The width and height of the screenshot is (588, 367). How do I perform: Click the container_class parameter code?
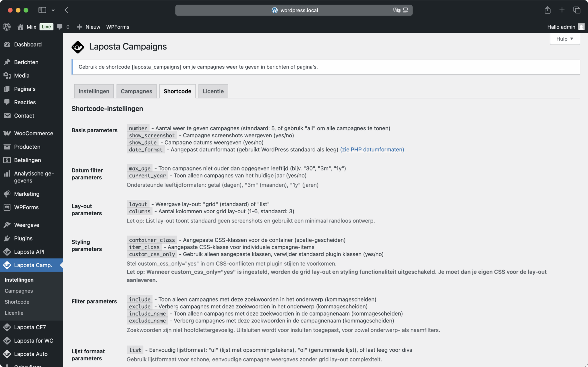(152, 240)
